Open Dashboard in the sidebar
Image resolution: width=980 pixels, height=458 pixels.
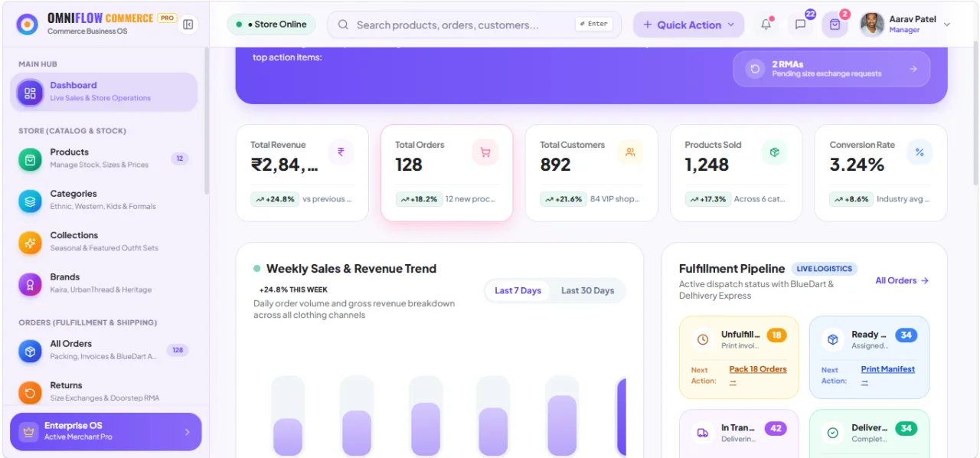[103, 92]
